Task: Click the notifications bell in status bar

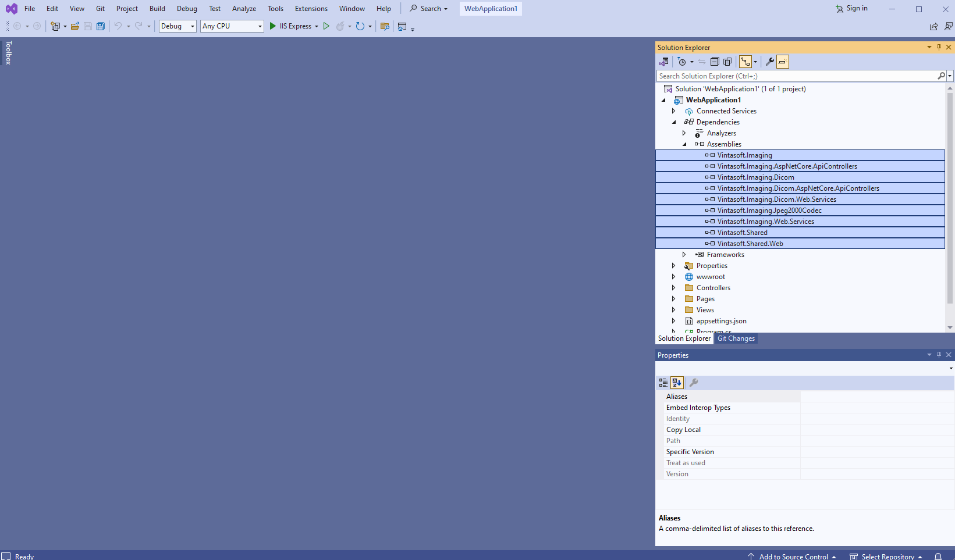Action: click(x=938, y=557)
